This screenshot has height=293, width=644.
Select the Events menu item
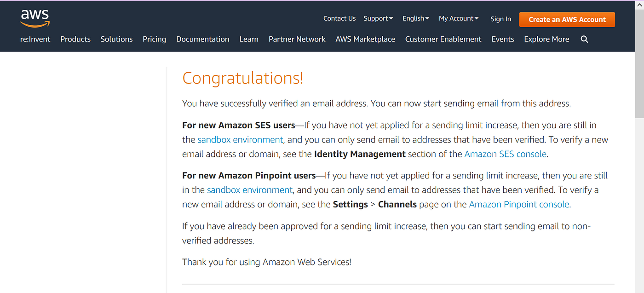502,39
